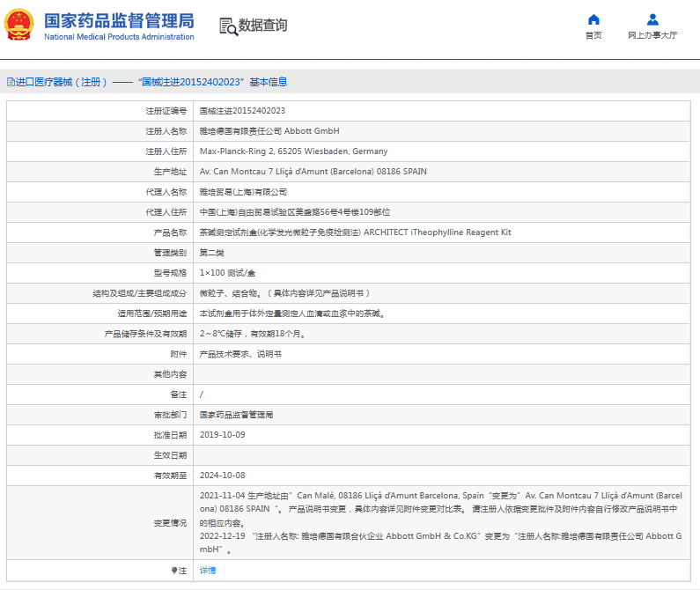Open the 详情 link
Screen dimensions: 700x590
tap(208, 571)
